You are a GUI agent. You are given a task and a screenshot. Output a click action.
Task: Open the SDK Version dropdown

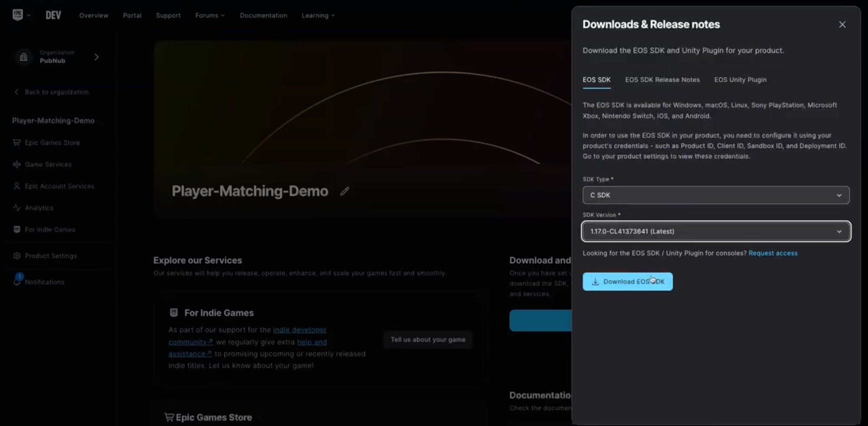[716, 231]
